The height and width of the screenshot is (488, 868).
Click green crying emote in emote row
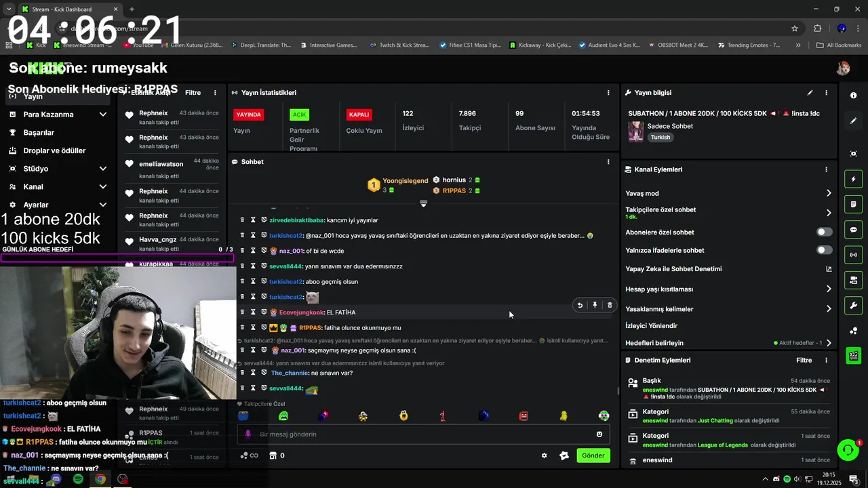pyautogui.click(x=283, y=415)
